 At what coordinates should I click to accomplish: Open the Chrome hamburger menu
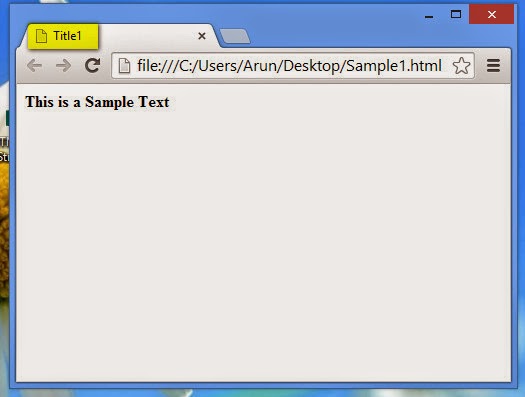(x=493, y=66)
